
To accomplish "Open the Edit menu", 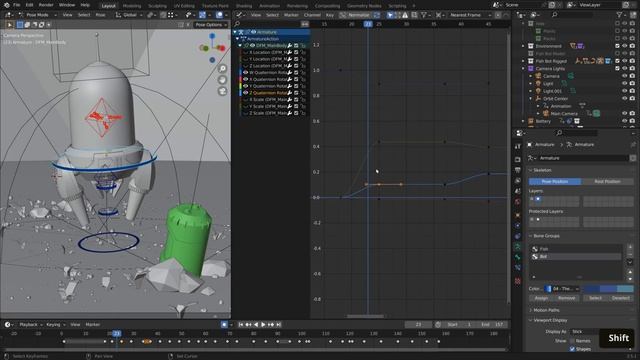I will pyautogui.click(x=29, y=5).
